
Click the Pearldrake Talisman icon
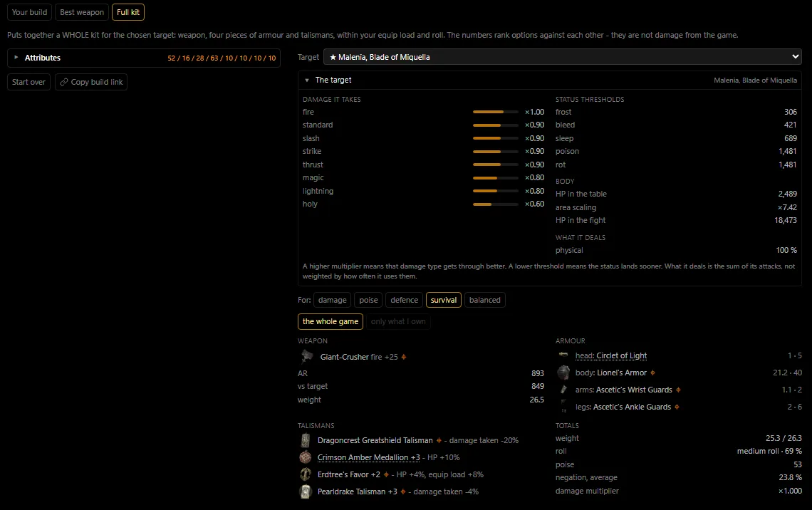pyautogui.click(x=306, y=491)
